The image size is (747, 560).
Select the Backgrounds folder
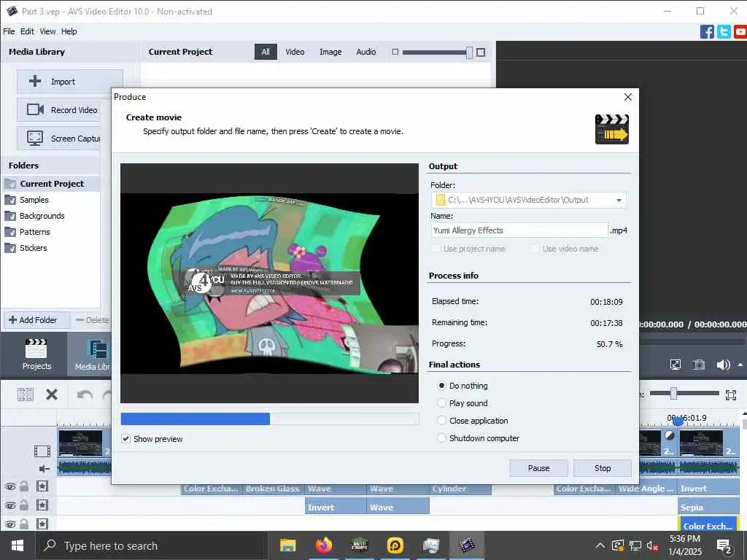coord(42,216)
